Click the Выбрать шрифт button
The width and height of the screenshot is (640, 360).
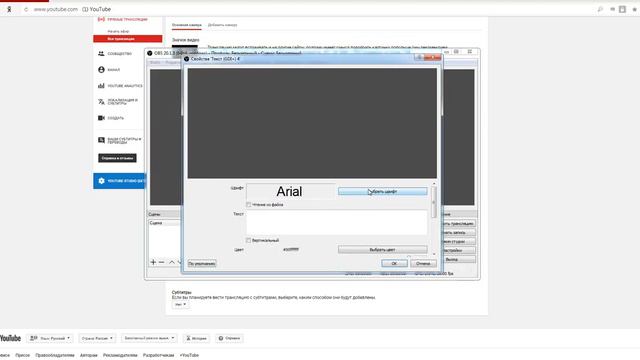click(382, 191)
